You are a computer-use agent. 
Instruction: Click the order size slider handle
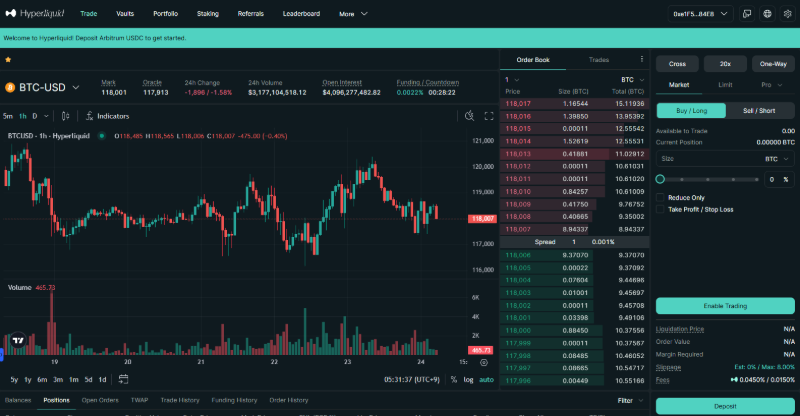[660, 179]
